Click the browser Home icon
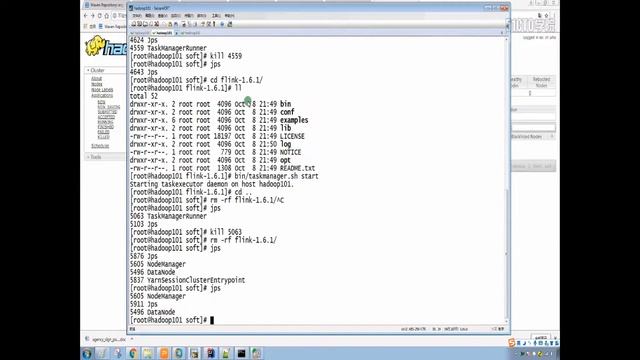640x360 pixels. pyautogui.click(x=107, y=16)
